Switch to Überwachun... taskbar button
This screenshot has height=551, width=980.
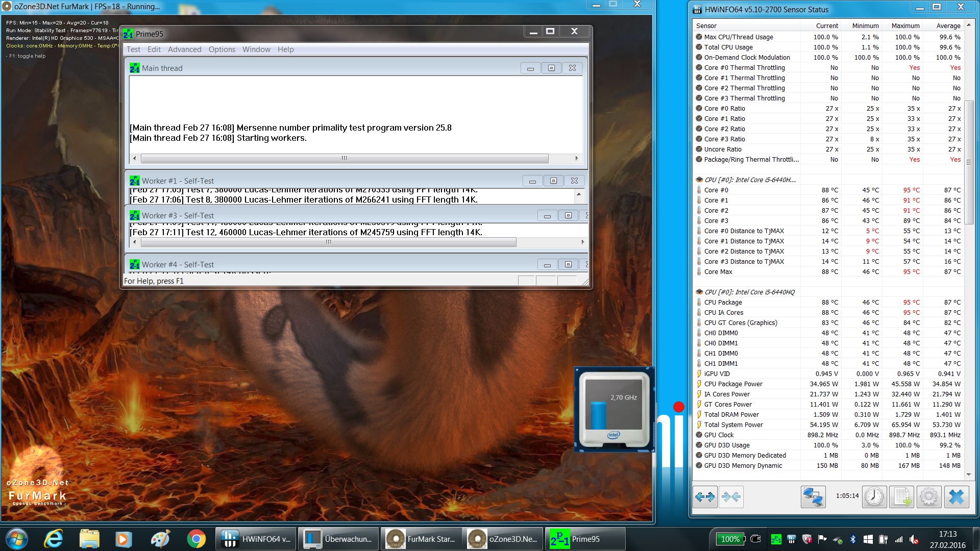[x=338, y=539]
